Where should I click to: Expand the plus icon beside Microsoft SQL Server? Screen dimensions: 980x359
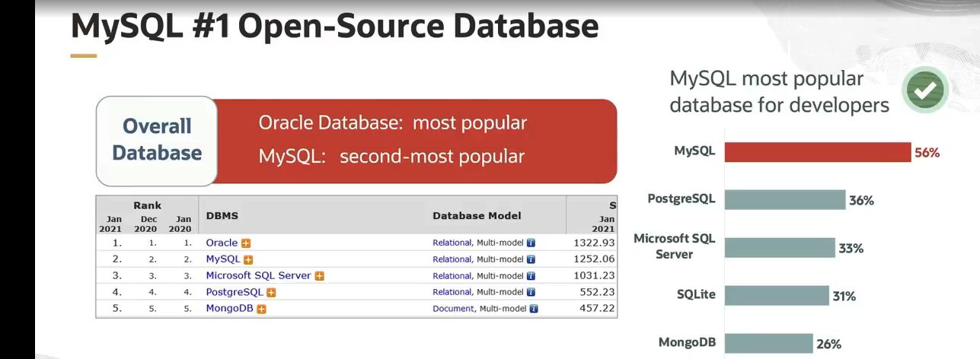pyautogui.click(x=320, y=276)
